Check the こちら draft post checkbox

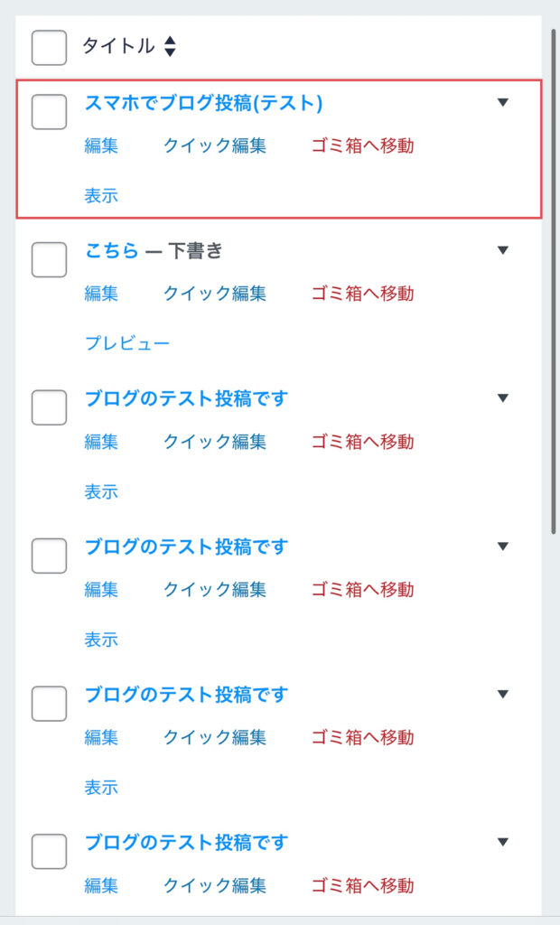click(x=49, y=260)
